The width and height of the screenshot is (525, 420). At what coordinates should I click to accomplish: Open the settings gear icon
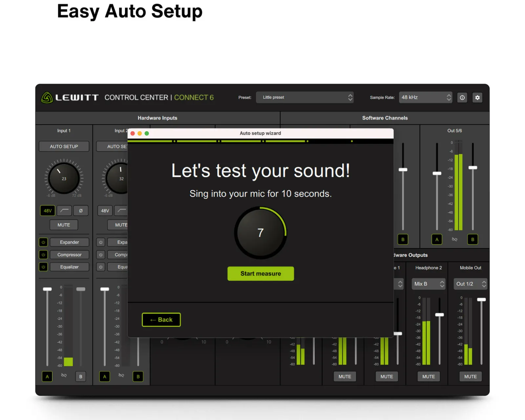click(x=477, y=97)
